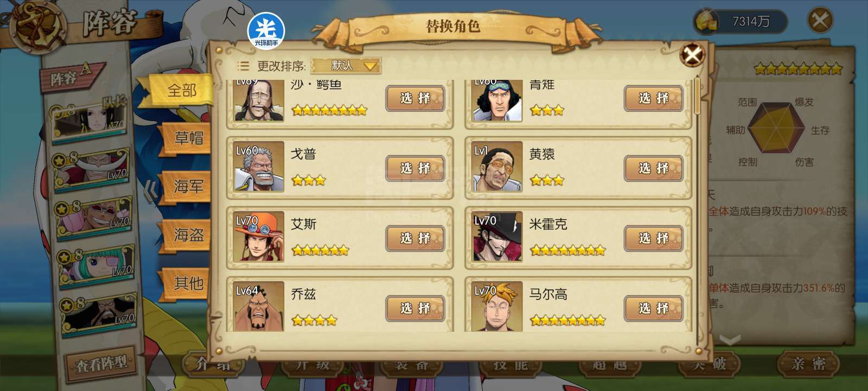Select Garp's portrait in the character list
The width and height of the screenshot is (868, 391).
(x=259, y=166)
